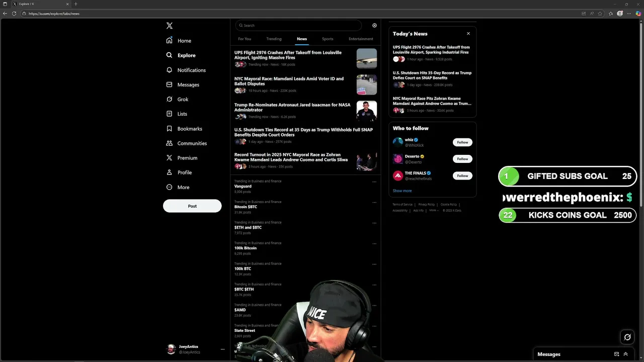Image resolution: width=644 pixels, height=362 pixels.
Task: Open the $BTC $ETH trending topic
Action: pyautogui.click(x=244, y=290)
